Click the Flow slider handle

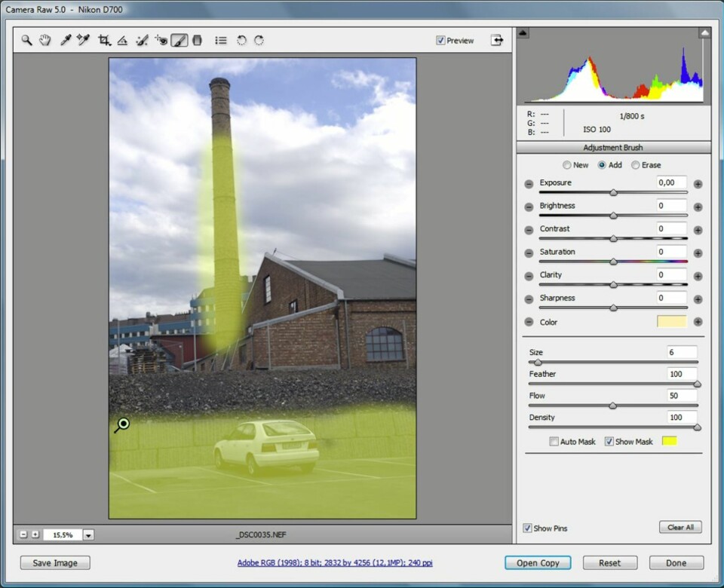[x=612, y=406]
